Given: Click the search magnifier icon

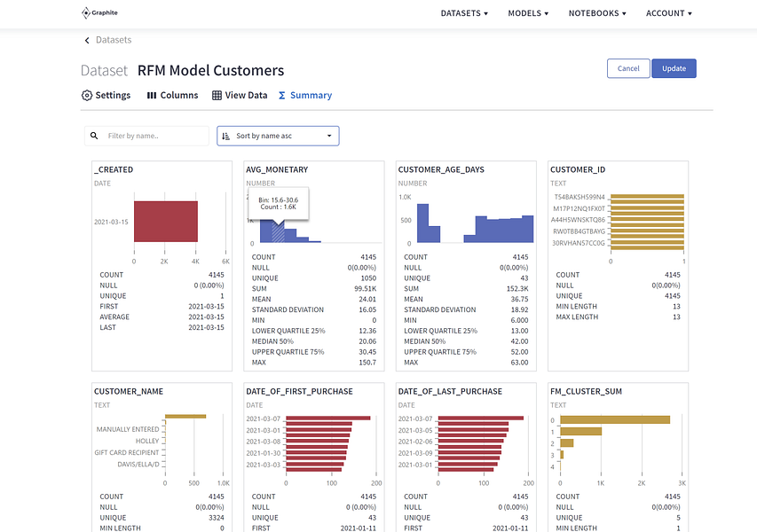Looking at the screenshot, I should click(x=94, y=136).
